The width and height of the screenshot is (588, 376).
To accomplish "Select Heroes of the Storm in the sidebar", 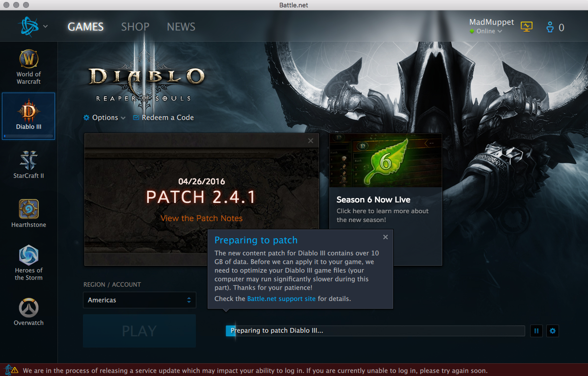I will click(x=28, y=263).
